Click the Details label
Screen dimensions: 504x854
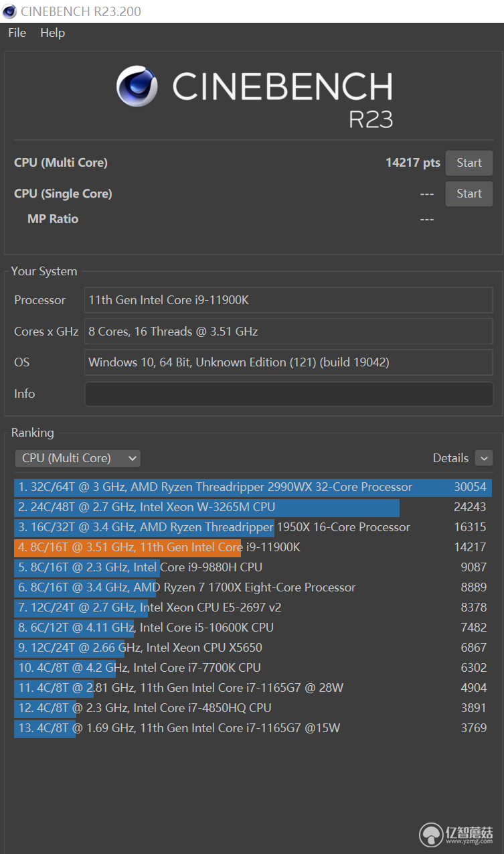pos(450,458)
